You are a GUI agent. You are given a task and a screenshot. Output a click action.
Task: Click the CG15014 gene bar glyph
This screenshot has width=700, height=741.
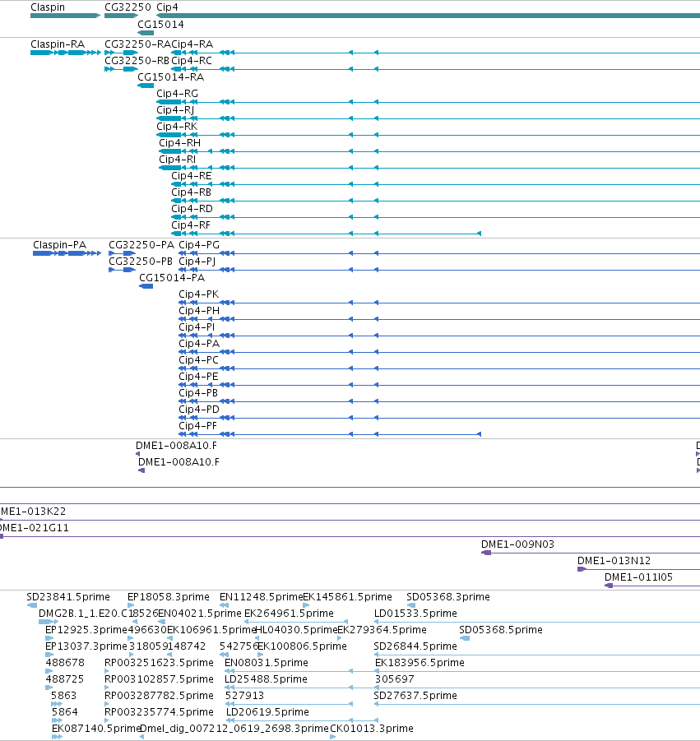pos(146,33)
